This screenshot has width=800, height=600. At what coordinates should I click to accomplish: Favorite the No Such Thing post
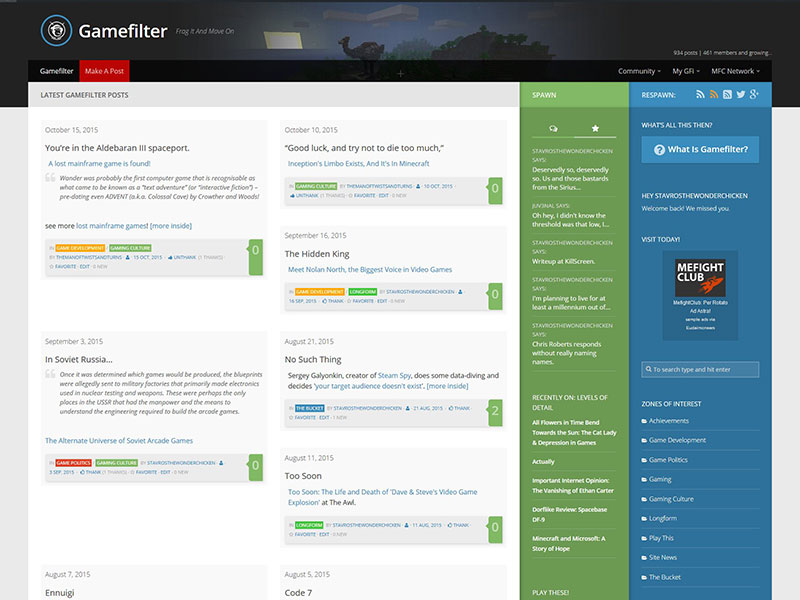coord(303,417)
